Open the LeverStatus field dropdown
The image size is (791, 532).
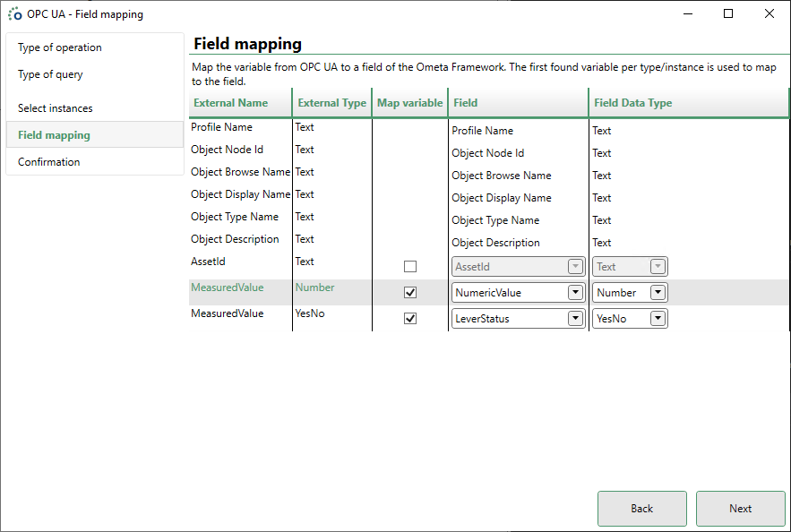[575, 318]
